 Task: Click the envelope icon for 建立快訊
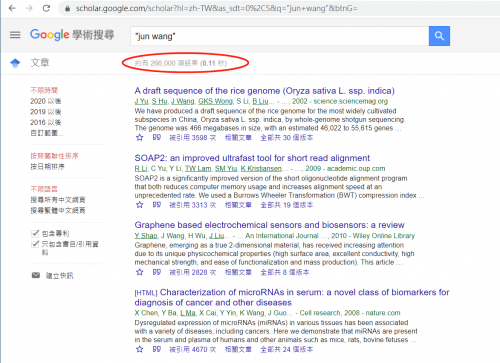click(36, 275)
